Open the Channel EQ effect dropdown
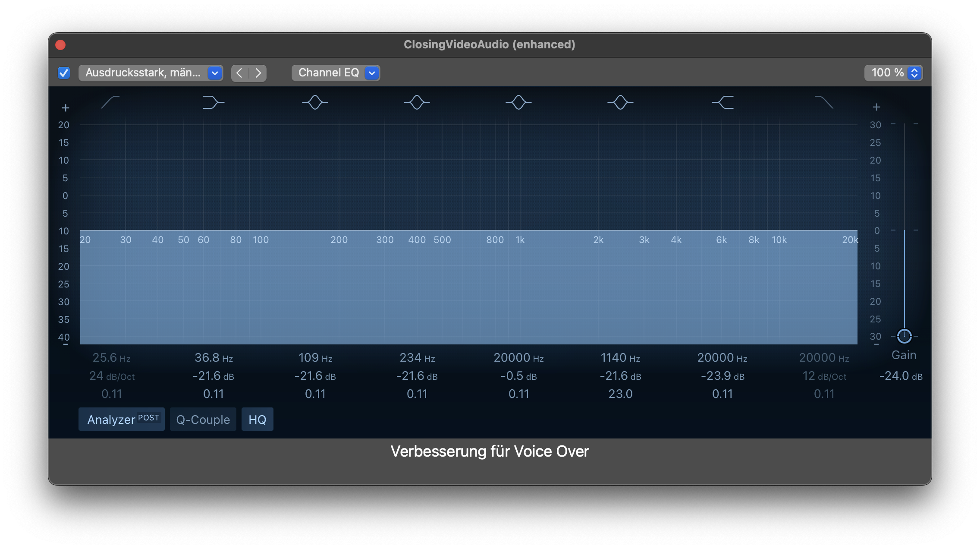Screen dimensions: 980x549 (336, 73)
